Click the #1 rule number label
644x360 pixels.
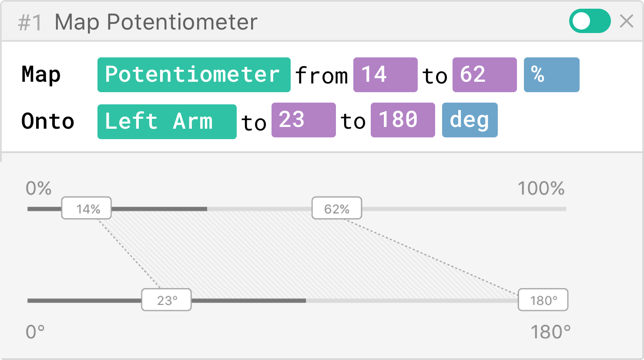coord(30,23)
